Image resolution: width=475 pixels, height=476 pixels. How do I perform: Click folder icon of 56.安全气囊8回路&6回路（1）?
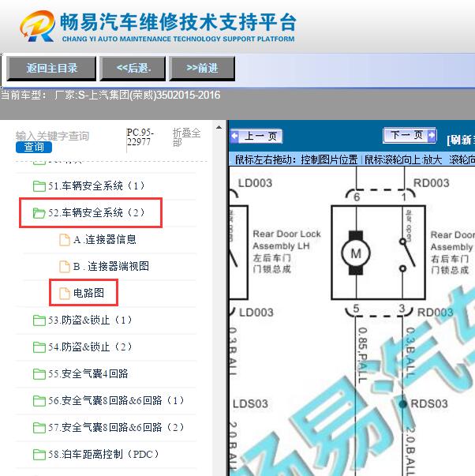39,401
